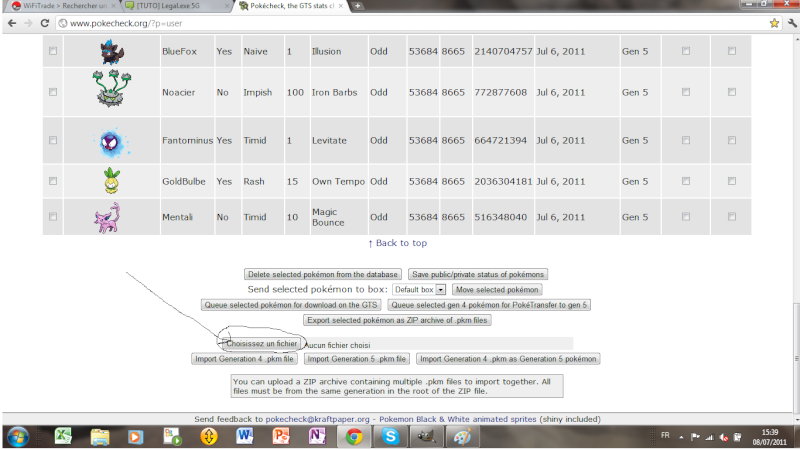Toggle the rightmost checkbox in BlueFox row
800x450 pixels.
(x=732, y=51)
